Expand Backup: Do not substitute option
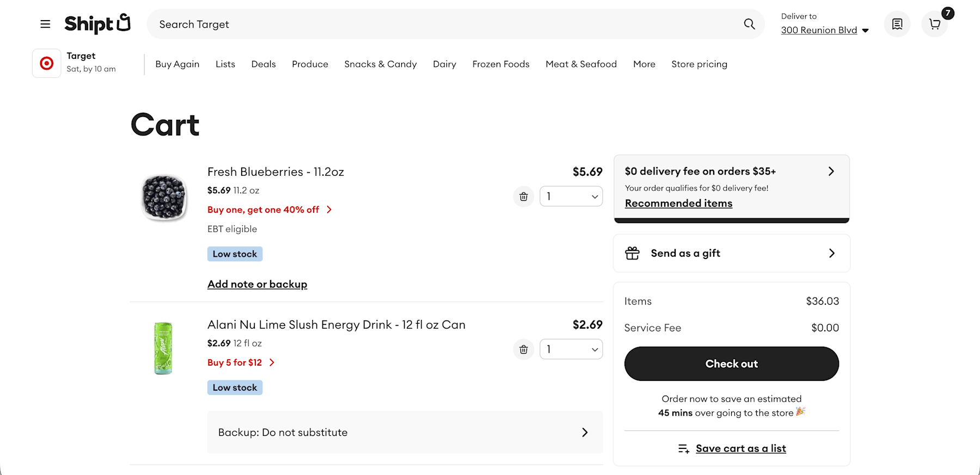The height and width of the screenshot is (475, 980). tap(405, 432)
